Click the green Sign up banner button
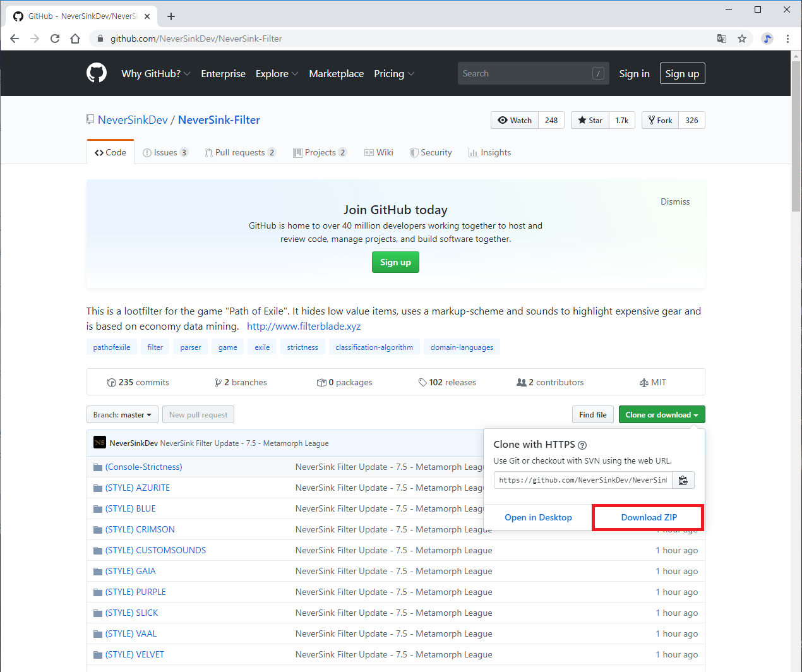Image resolution: width=802 pixels, height=672 pixels. [395, 262]
